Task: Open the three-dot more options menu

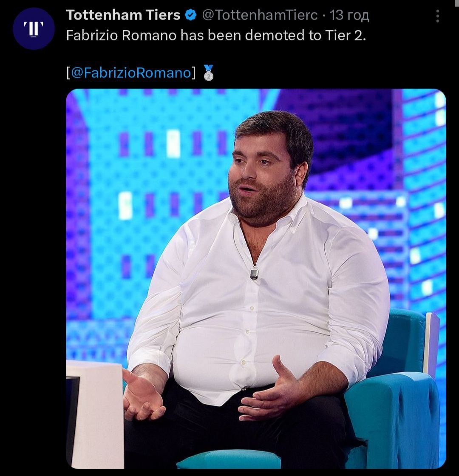Action: click(437, 16)
